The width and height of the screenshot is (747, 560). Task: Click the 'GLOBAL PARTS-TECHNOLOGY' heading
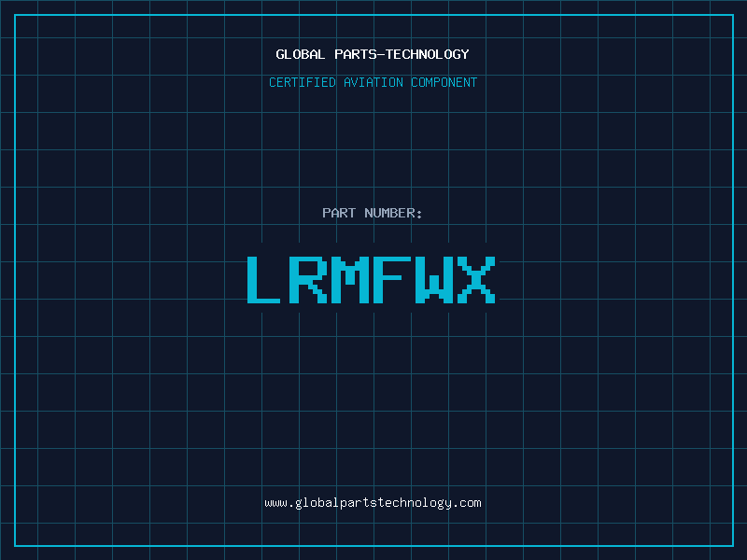pos(373,54)
